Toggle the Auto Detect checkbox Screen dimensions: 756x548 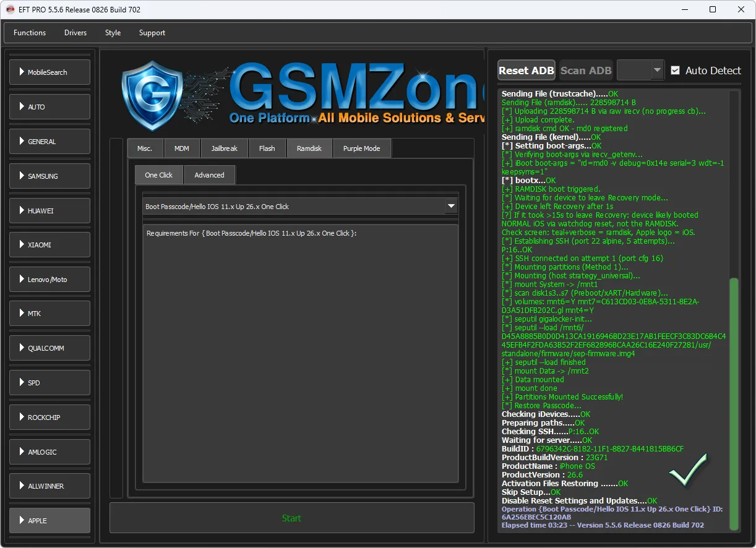point(676,71)
